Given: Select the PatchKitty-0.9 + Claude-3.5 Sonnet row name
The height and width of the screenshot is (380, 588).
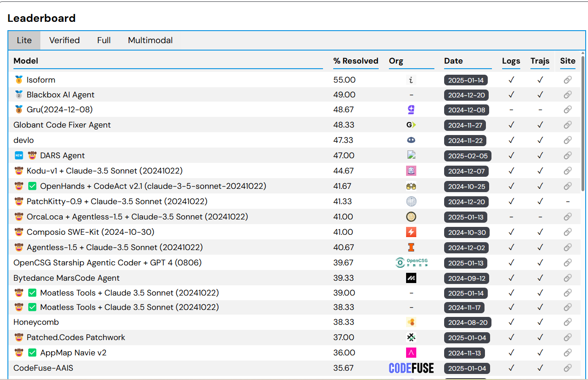Looking at the screenshot, I should click(117, 201).
